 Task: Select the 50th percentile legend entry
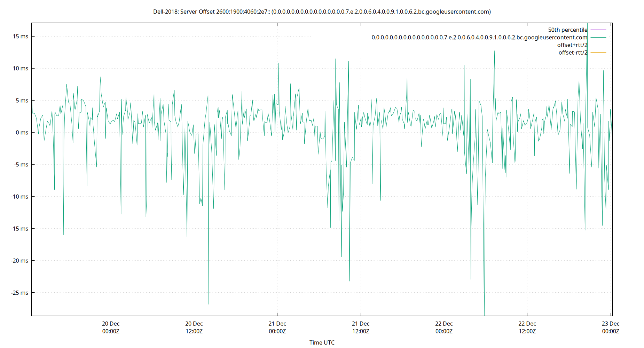tap(568, 30)
